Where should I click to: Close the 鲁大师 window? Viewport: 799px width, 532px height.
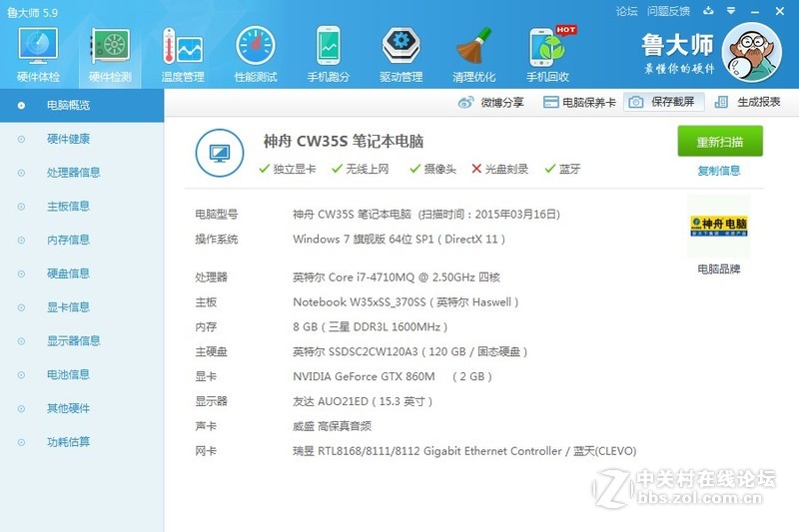pos(780,11)
